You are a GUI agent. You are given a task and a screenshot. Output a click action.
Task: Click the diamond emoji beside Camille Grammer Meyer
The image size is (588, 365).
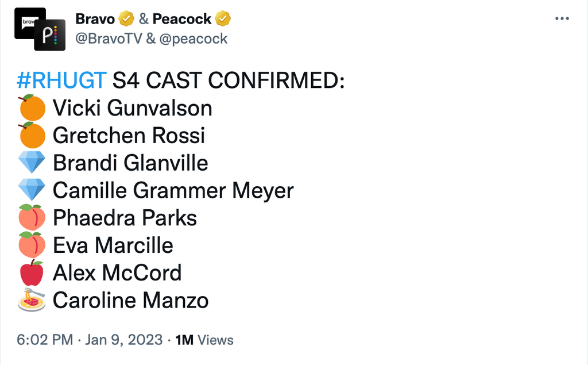tap(32, 190)
